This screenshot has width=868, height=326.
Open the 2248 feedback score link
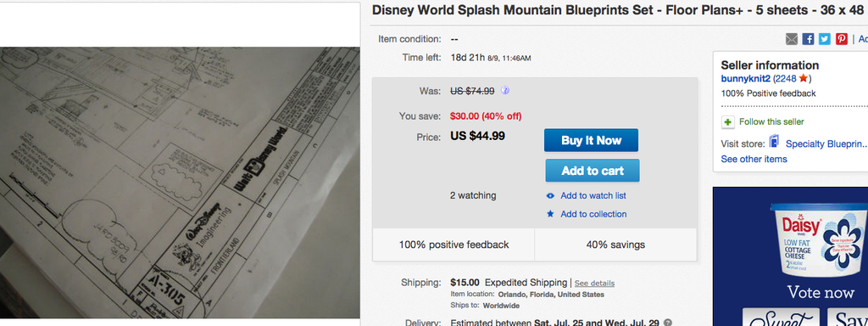pos(786,79)
